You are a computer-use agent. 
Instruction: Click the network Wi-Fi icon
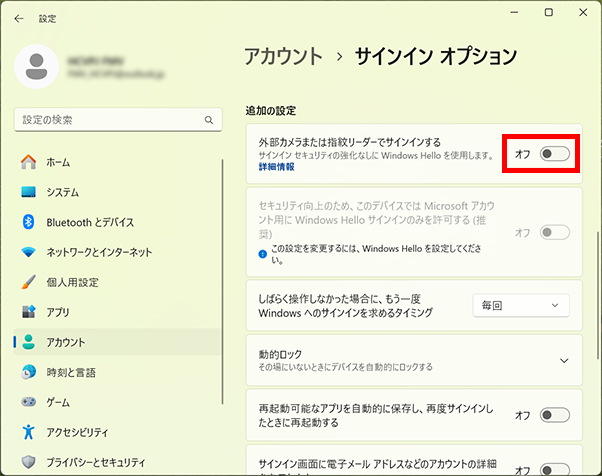[28, 252]
